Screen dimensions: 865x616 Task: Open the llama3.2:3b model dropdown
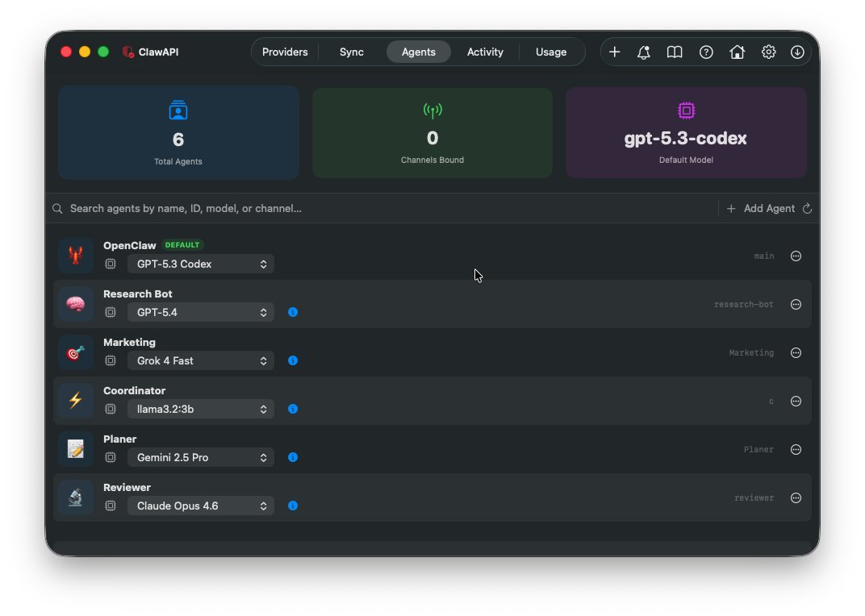(201, 409)
